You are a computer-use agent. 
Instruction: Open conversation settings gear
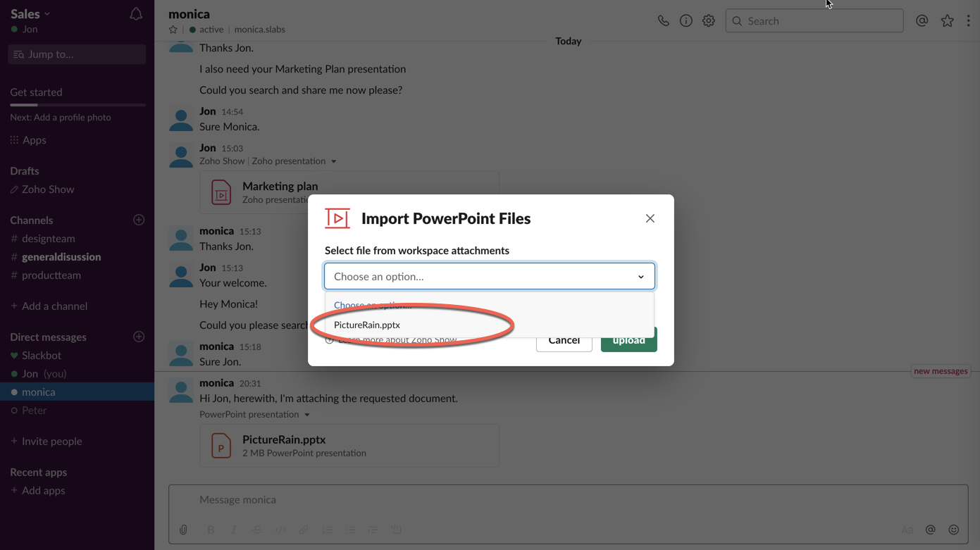click(x=709, y=21)
